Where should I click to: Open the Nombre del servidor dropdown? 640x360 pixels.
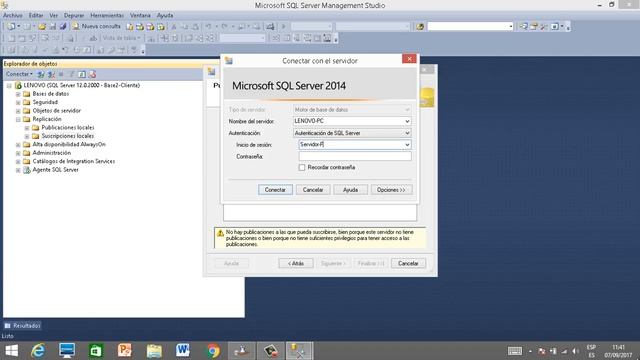click(407, 121)
